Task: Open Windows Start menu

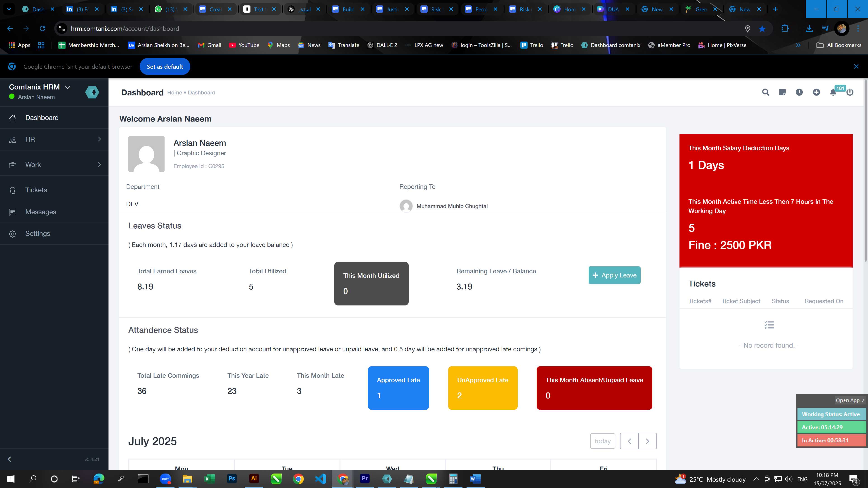Action: pyautogui.click(x=11, y=479)
